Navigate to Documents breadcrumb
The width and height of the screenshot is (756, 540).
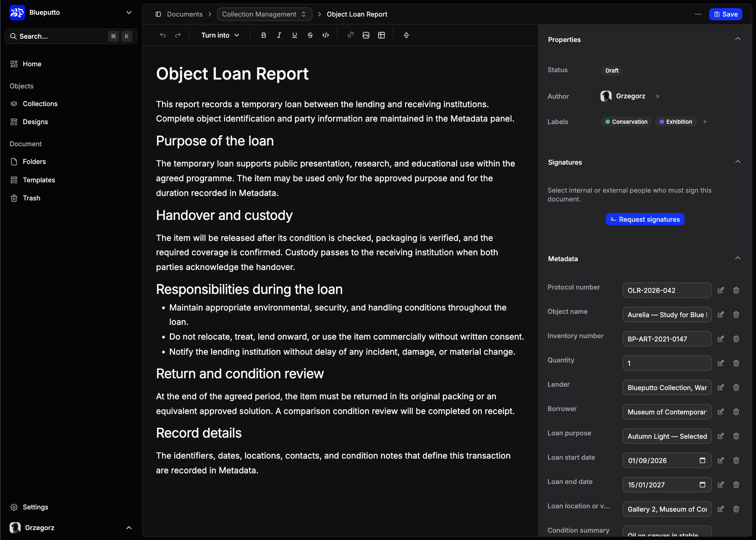[185, 14]
